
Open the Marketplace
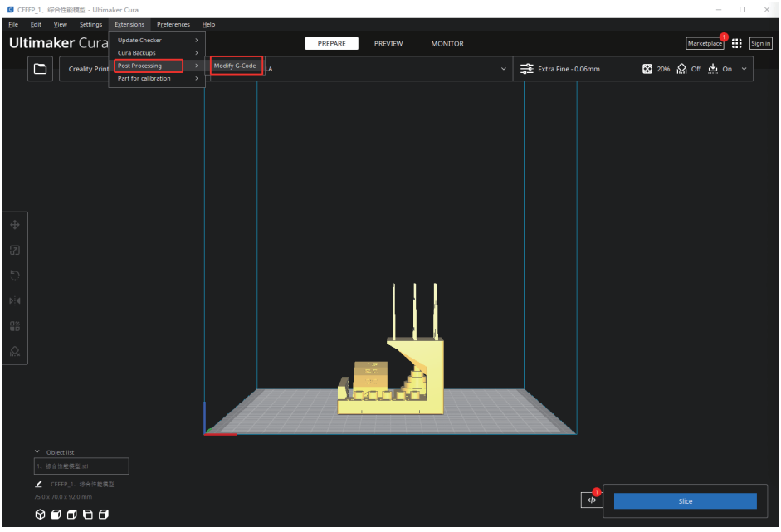tap(704, 43)
